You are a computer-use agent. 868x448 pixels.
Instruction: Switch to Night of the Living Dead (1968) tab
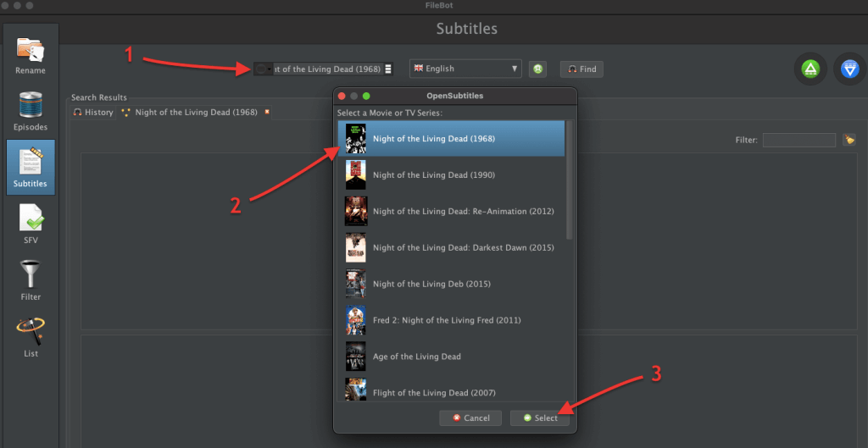[x=196, y=113]
